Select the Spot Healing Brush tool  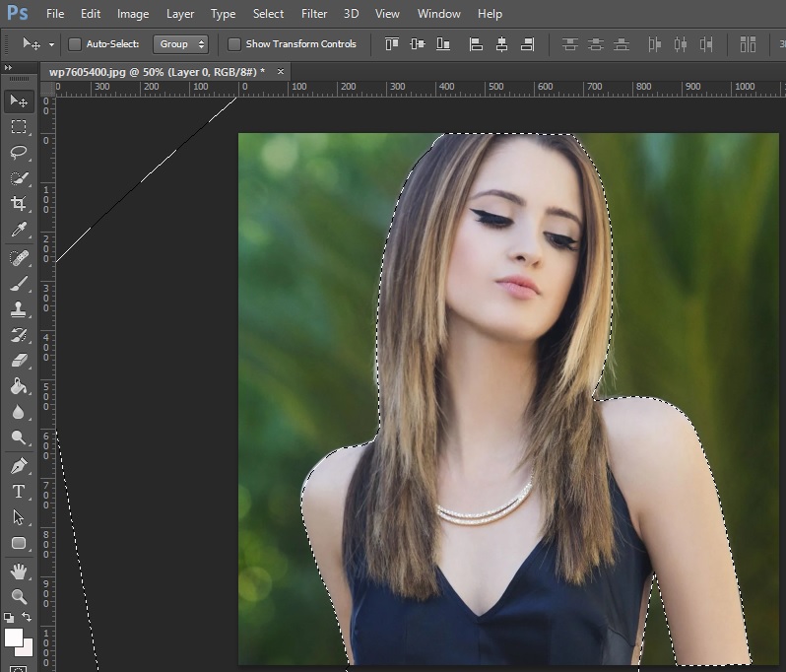(19, 258)
